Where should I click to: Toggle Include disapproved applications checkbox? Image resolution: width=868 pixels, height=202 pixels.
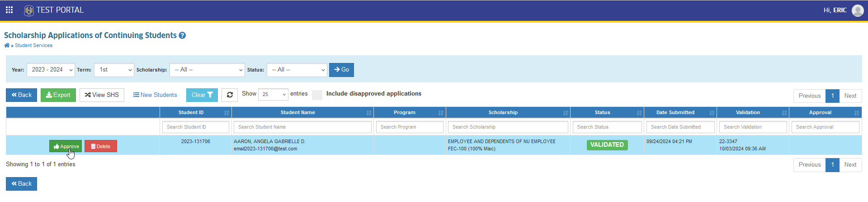[317, 95]
